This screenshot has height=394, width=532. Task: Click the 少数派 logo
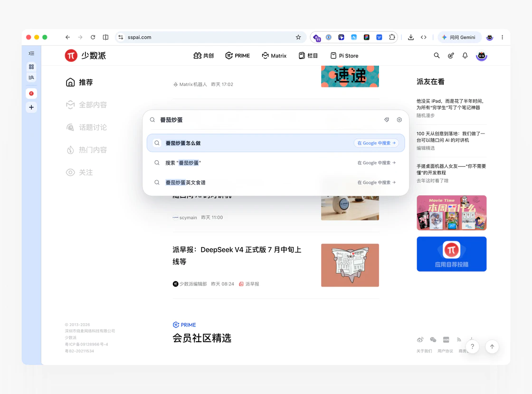coord(85,56)
